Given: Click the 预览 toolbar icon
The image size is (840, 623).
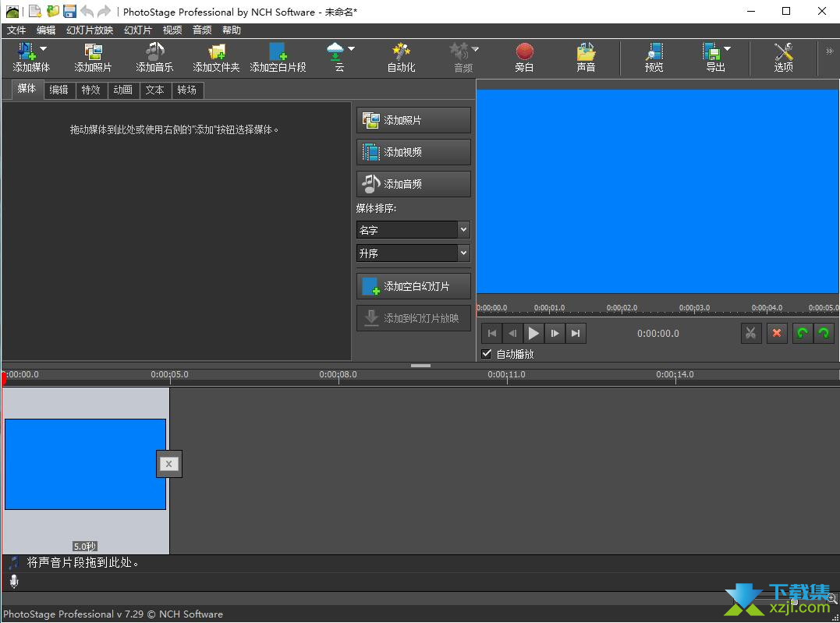Looking at the screenshot, I should coord(654,57).
